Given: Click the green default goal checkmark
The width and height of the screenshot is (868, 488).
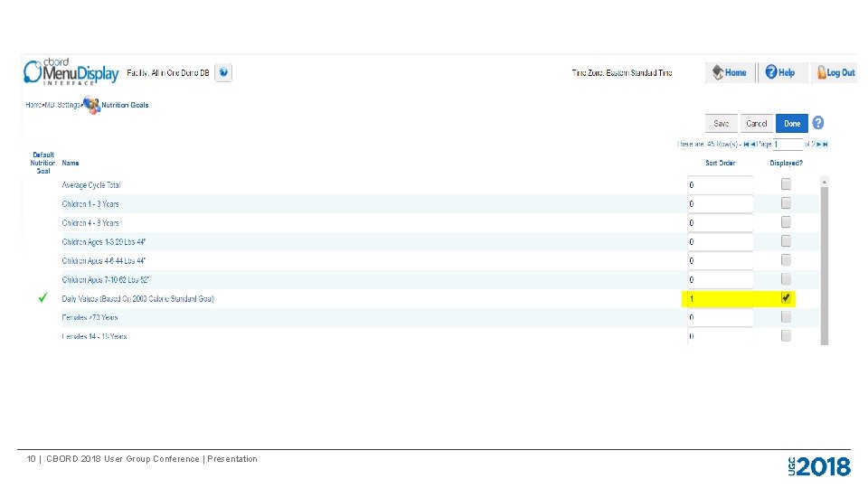Looking at the screenshot, I should pos(42,297).
